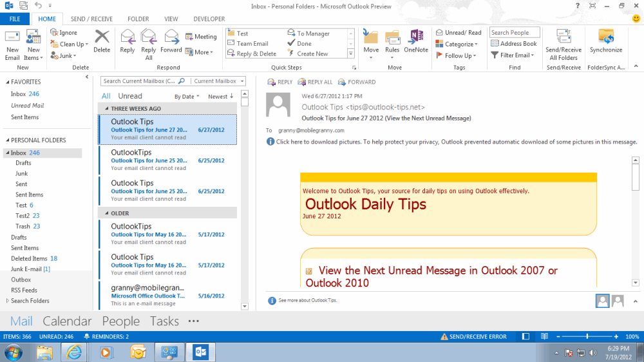Open the Move folder menu

[x=371, y=44]
